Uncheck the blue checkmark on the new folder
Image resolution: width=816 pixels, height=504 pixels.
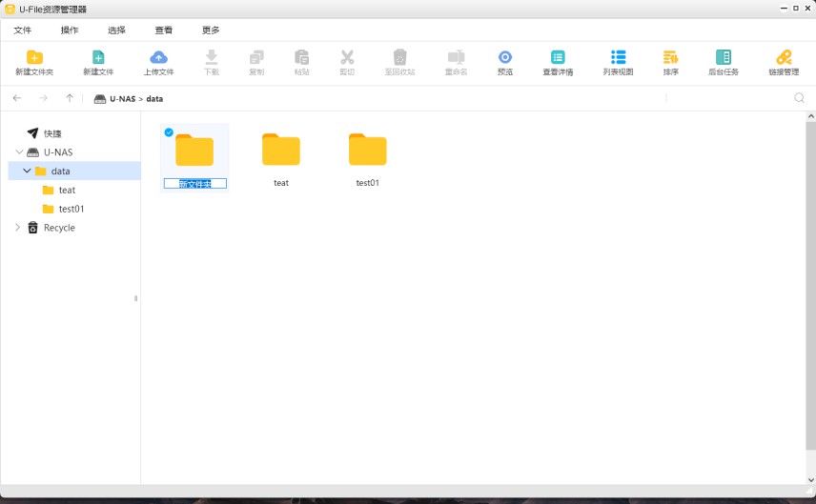pyautogui.click(x=169, y=132)
